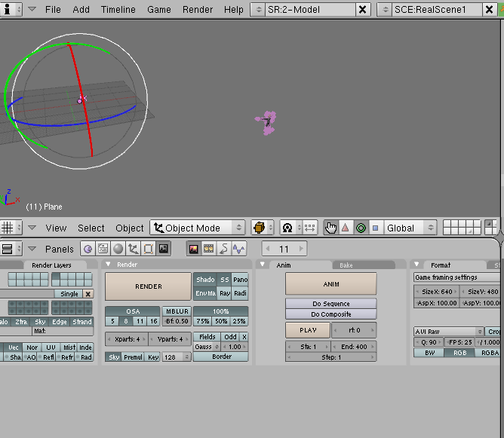Open the Timeline menu
The width and height of the screenshot is (504, 438).
(118, 10)
